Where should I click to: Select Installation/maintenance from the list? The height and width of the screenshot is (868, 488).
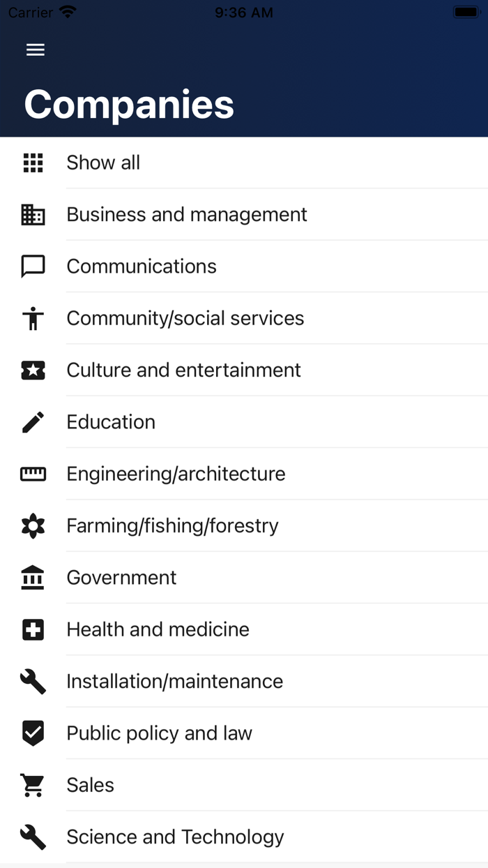pos(174,682)
